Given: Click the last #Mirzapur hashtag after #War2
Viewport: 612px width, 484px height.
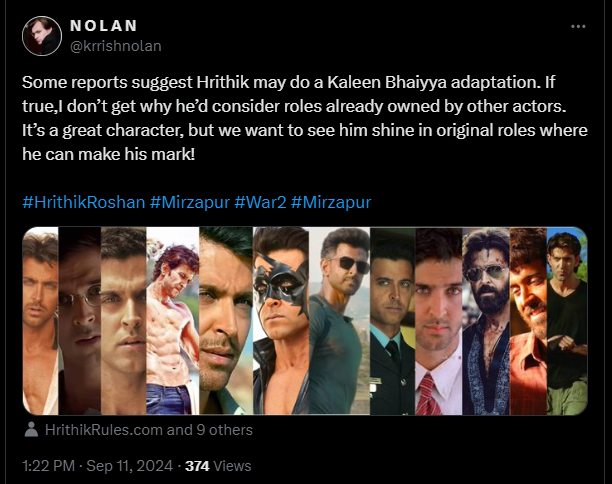Looking at the screenshot, I should tap(332, 202).
